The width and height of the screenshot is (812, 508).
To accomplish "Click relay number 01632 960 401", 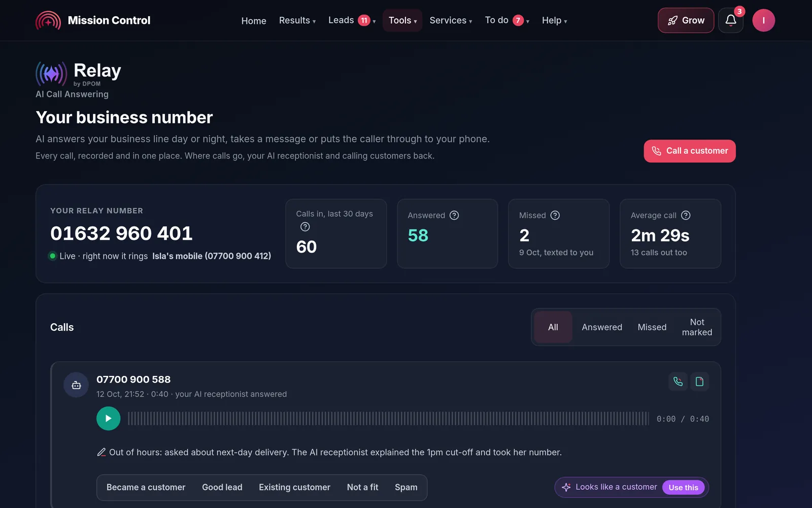I will [x=121, y=233].
